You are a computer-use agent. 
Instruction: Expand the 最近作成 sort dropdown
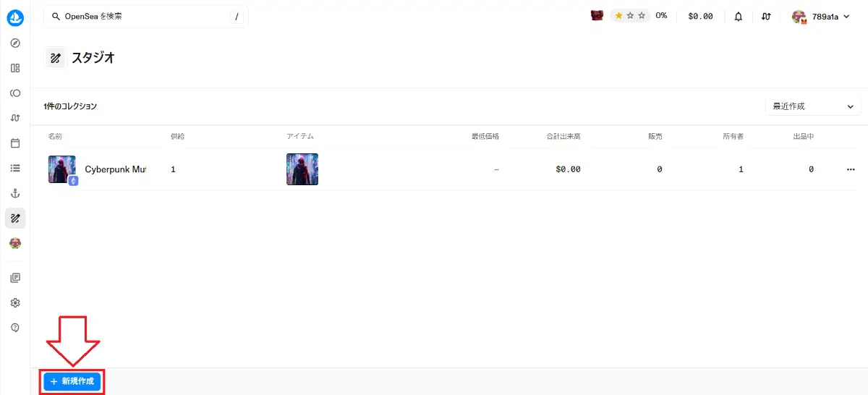pyautogui.click(x=813, y=106)
